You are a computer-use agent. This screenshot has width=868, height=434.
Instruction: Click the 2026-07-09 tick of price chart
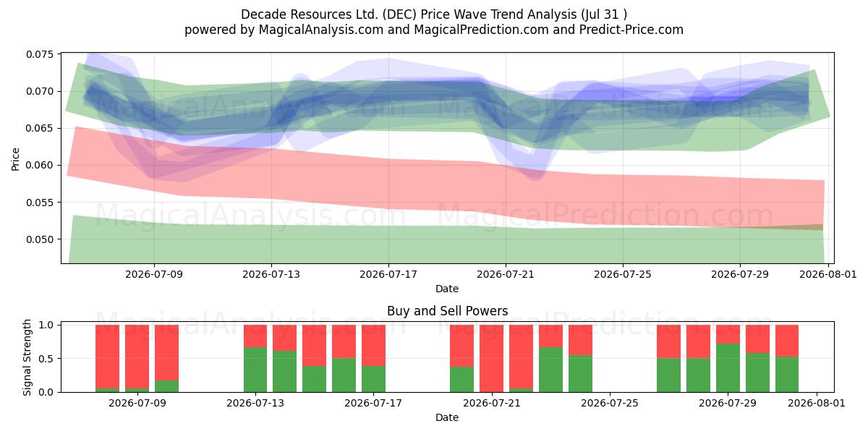154,274
